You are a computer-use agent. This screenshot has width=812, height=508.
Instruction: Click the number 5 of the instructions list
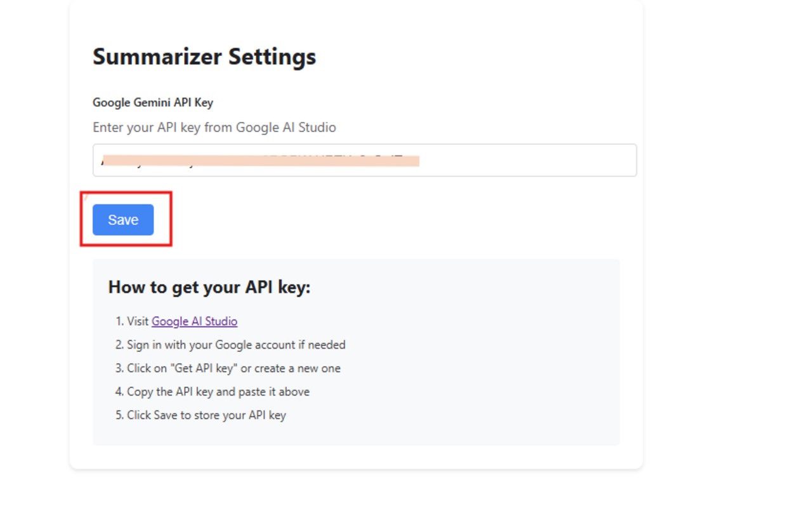click(119, 415)
